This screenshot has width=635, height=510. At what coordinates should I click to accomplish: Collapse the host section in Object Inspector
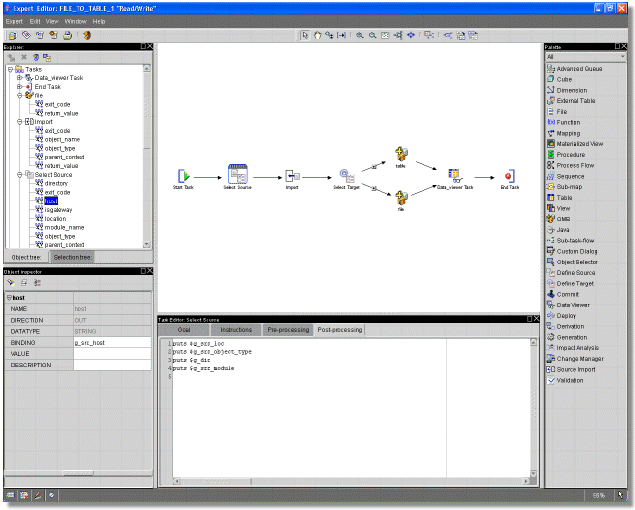9,298
